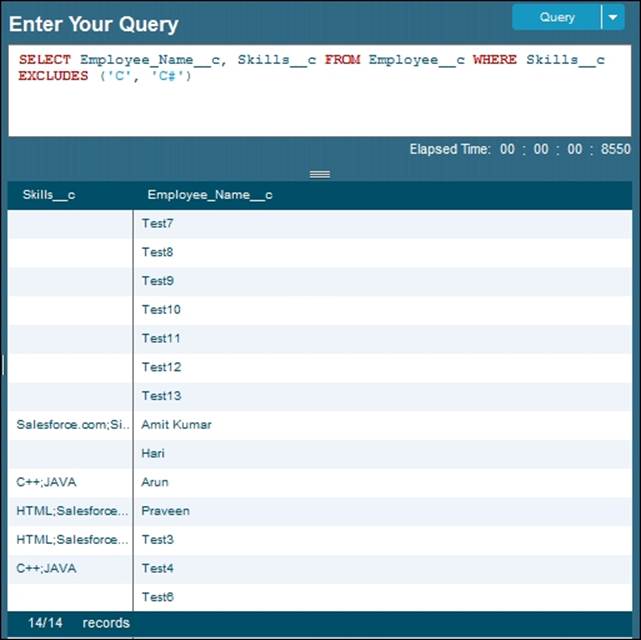Sort by the Employee_Name__c column header
641x640 pixels.
click(209, 195)
